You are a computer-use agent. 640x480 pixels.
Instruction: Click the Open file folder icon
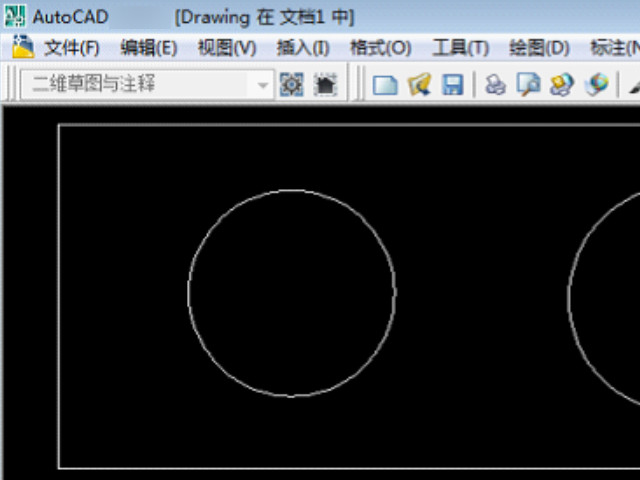(x=419, y=85)
